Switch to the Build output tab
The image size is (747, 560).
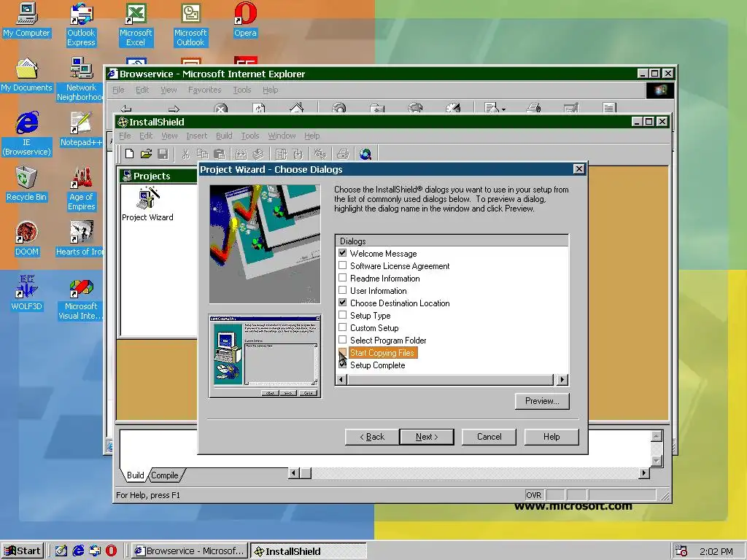point(135,475)
